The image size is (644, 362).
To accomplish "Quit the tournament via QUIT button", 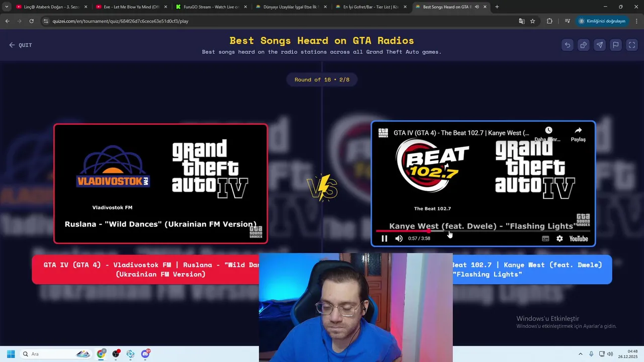I will click(x=20, y=45).
